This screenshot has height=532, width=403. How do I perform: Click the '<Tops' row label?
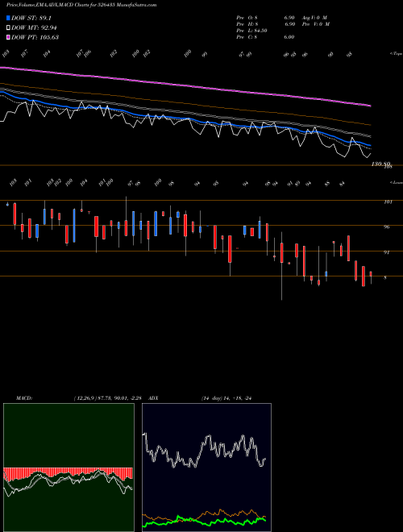point(396,54)
